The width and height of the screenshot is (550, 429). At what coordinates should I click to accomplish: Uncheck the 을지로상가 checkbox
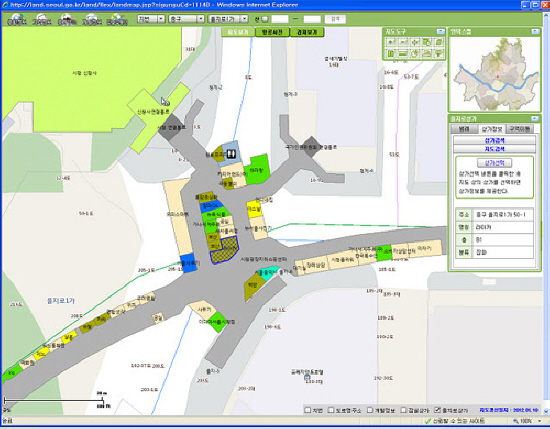(x=437, y=410)
